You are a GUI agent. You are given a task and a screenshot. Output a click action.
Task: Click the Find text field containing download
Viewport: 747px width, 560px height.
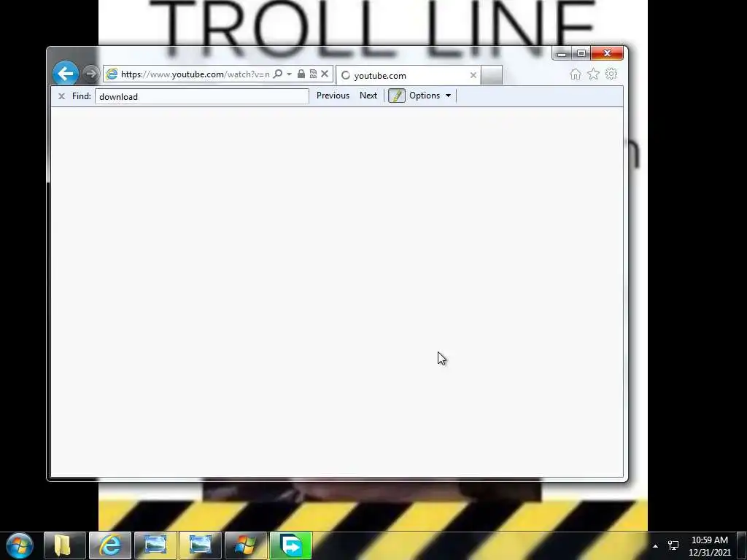tap(202, 96)
